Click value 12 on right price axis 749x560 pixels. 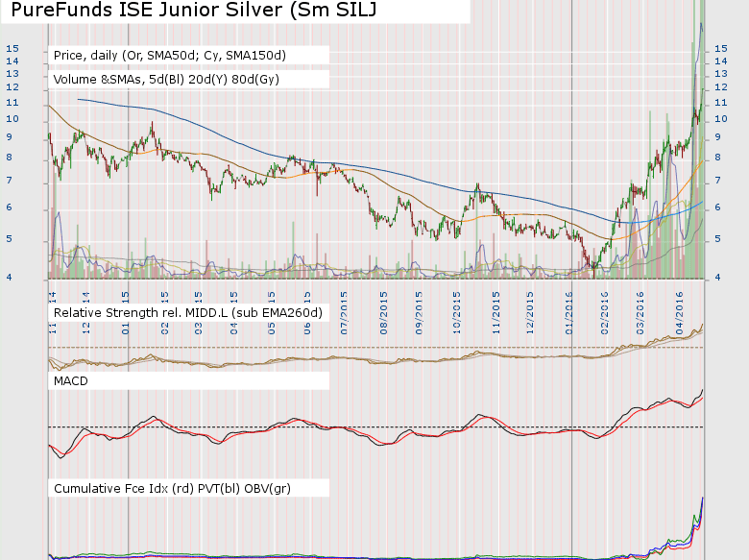pos(721,87)
